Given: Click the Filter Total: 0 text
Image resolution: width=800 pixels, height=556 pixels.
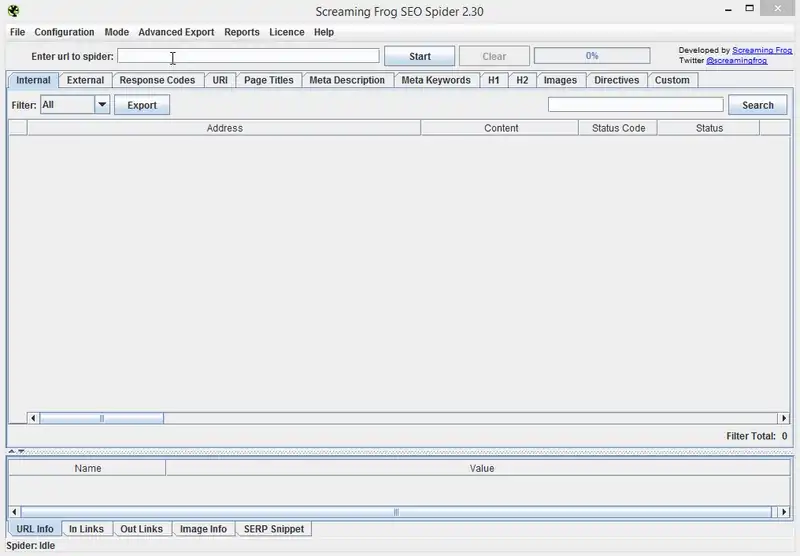Looking at the screenshot, I should click(x=757, y=436).
